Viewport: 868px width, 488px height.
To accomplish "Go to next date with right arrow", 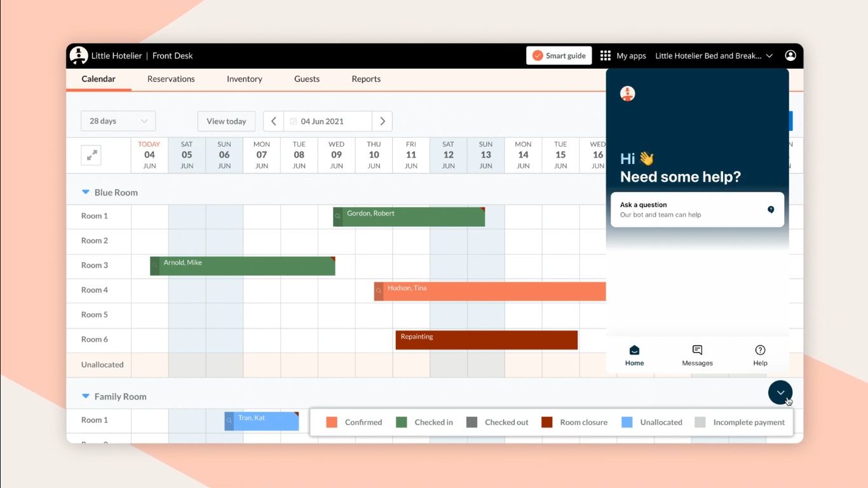I will [382, 121].
